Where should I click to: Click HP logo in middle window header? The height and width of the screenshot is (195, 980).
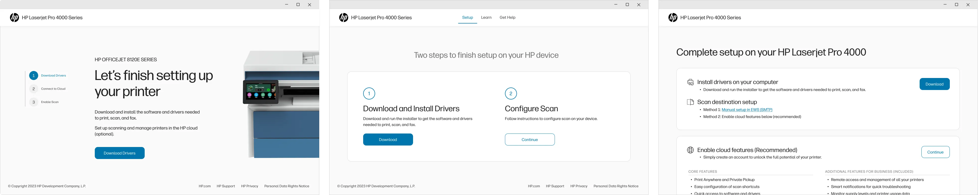click(x=343, y=17)
